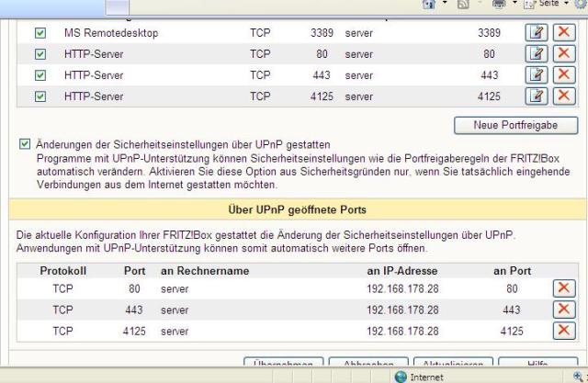The width and height of the screenshot is (588, 383).
Task: Click the browser Home icon in toolbar
Action: pos(429,4)
